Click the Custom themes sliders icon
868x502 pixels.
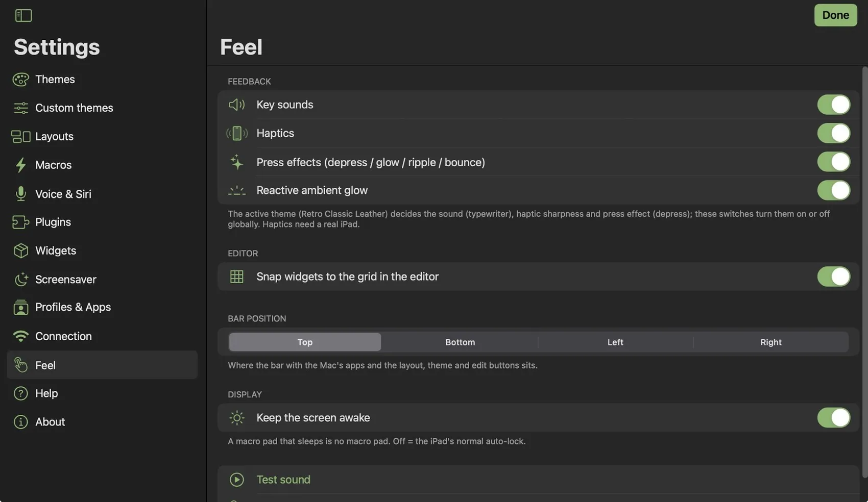(21, 108)
